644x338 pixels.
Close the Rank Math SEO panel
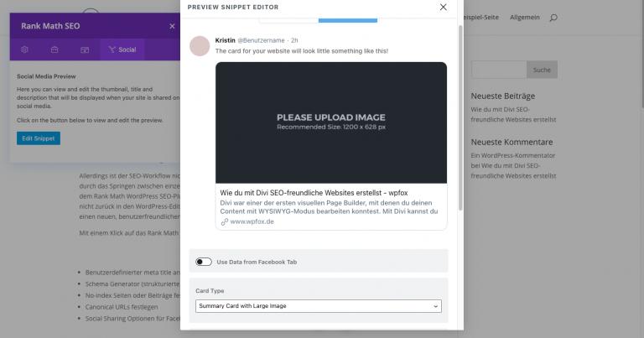click(172, 26)
